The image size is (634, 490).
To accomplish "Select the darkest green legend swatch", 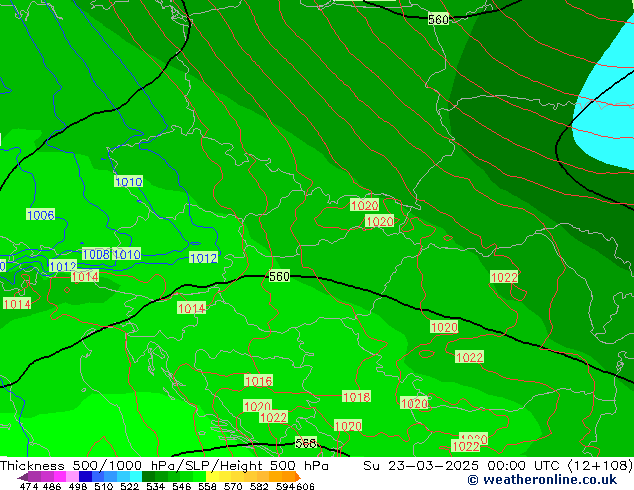I will click(x=148, y=476).
